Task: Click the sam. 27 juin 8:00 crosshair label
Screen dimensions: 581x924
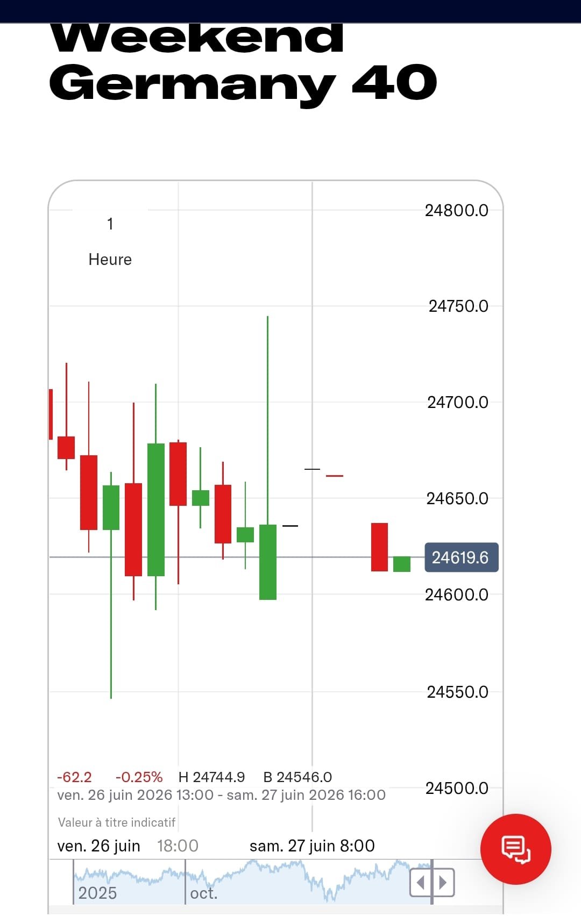Action: pos(312,846)
